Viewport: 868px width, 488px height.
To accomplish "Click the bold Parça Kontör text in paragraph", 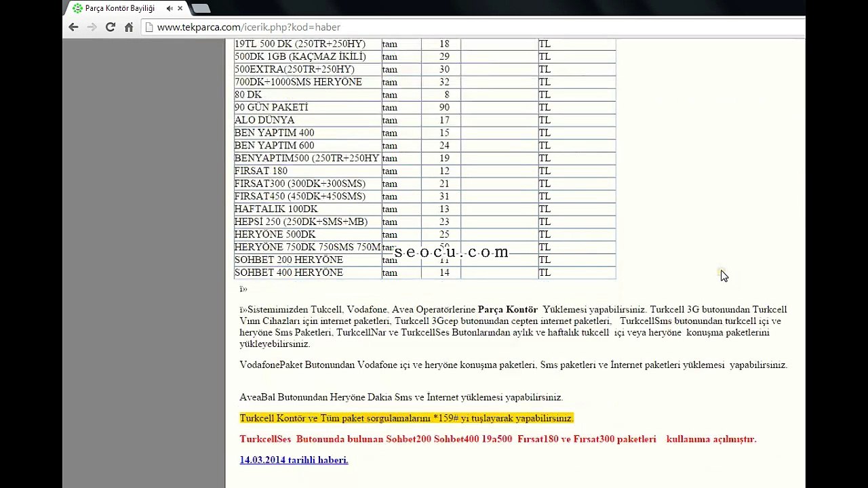I will pos(507,310).
